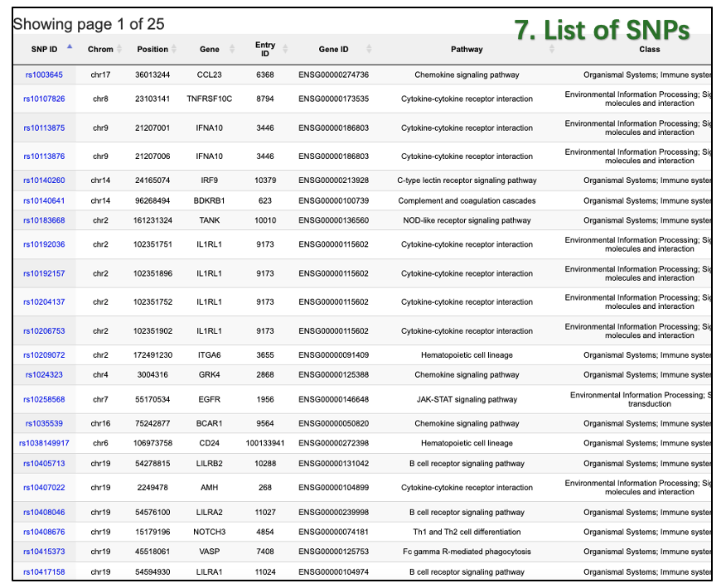The height and width of the screenshot is (588, 726).
Task: Click the Entry ID column sort arrows
Action: [x=284, y=49]
